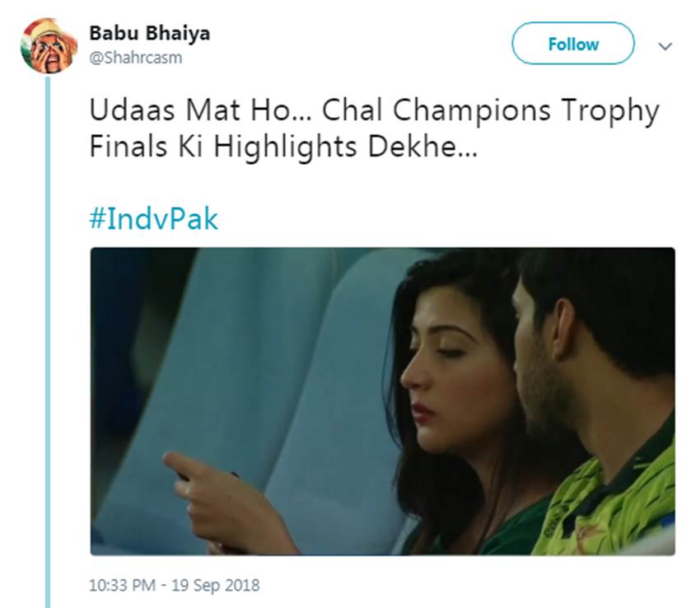Open the tweet's embedded photo
Screen dimensions: 700x608
coord(382,400)
